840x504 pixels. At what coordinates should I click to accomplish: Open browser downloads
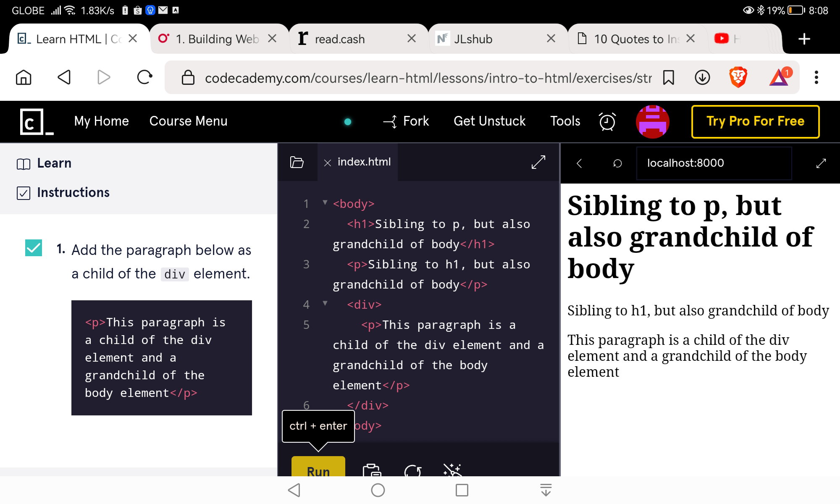tap(702, 78)
